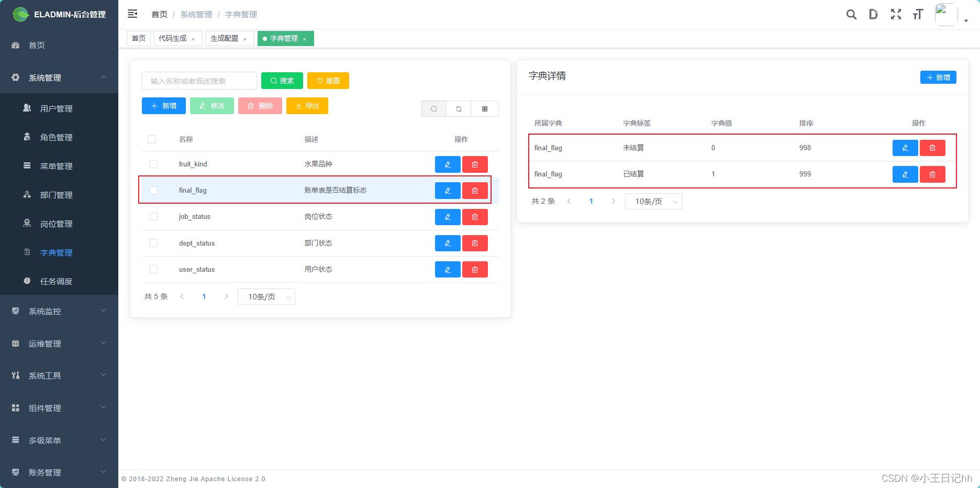
Task: Expand the 组件管理 sidebar menu
Action: coord(59,408)
